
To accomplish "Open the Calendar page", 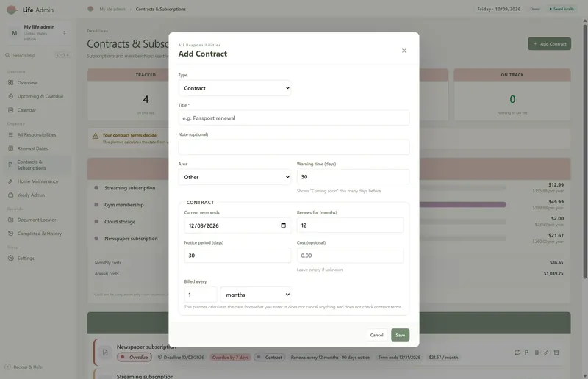I will [x=37, y=110].
